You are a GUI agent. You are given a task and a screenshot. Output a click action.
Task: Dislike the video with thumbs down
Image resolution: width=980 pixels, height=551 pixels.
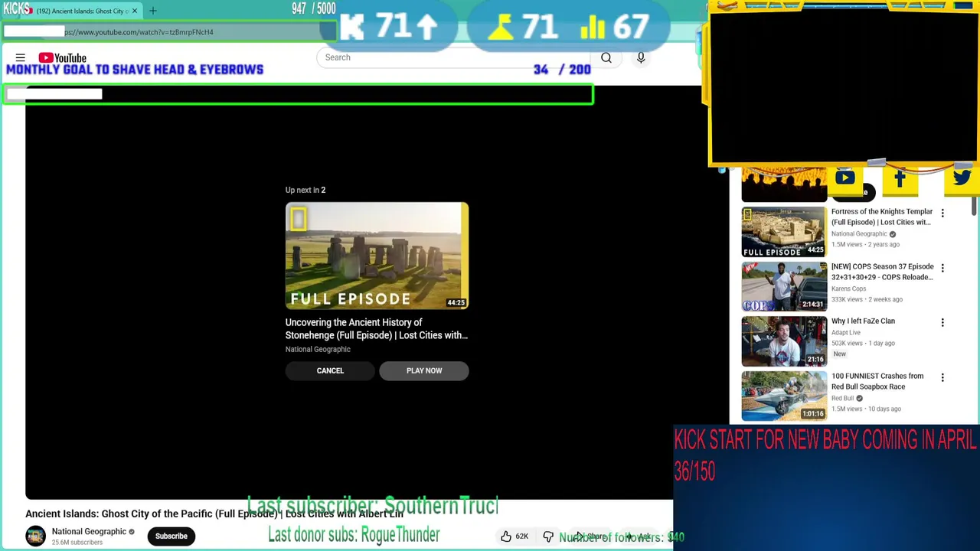point(548,536)
